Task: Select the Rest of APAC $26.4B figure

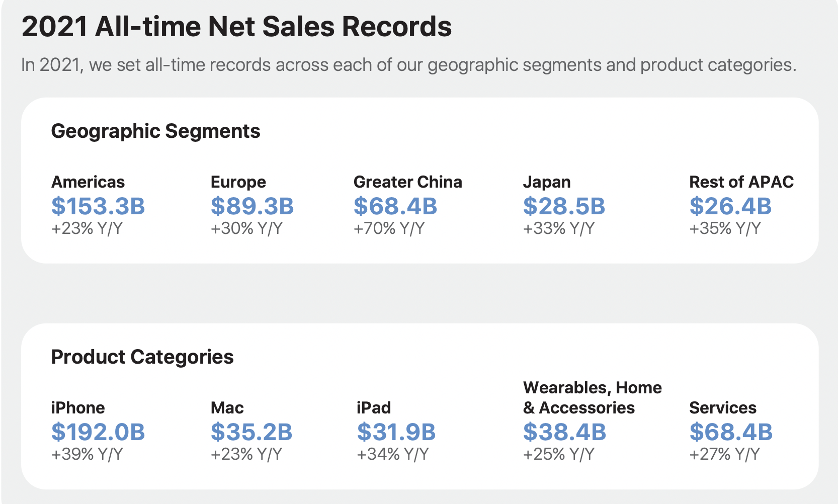Action: (730, 206)
